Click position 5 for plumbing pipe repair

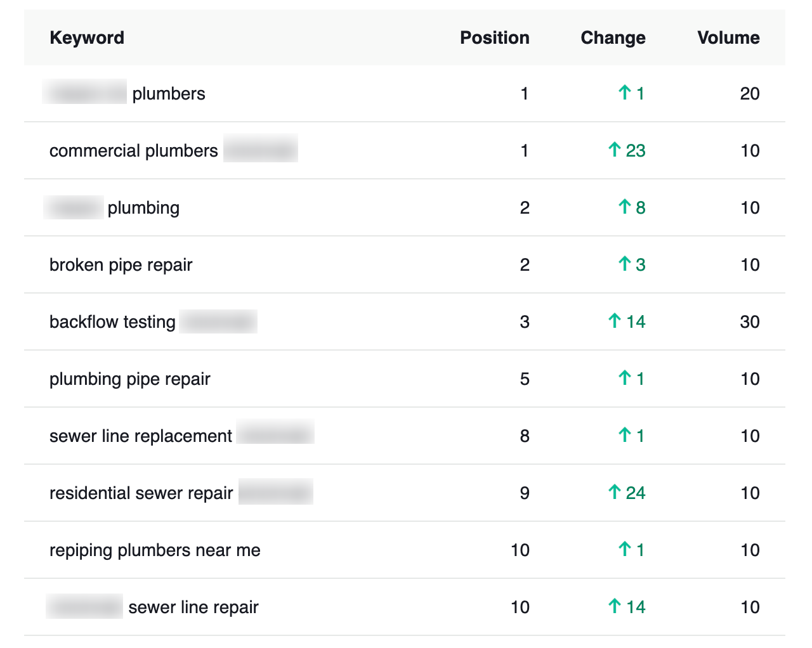[x=525, y=379]
